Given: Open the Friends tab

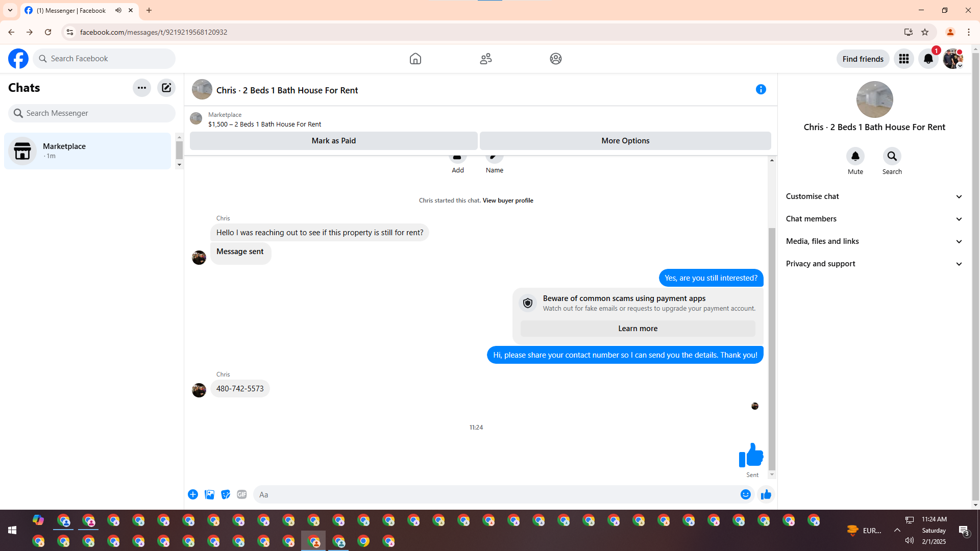Looking at the screenshot, I should (485, 59).
